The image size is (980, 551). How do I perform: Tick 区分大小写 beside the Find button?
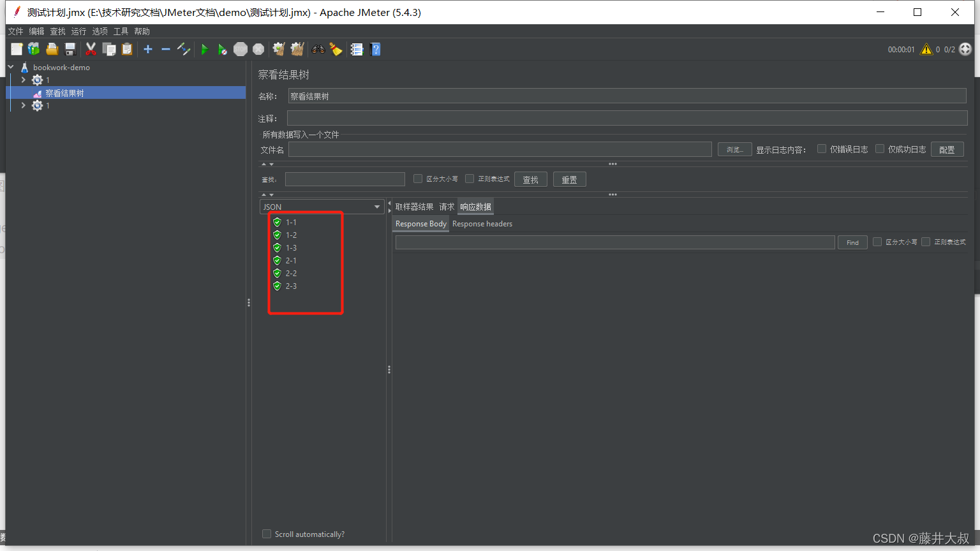877,242
